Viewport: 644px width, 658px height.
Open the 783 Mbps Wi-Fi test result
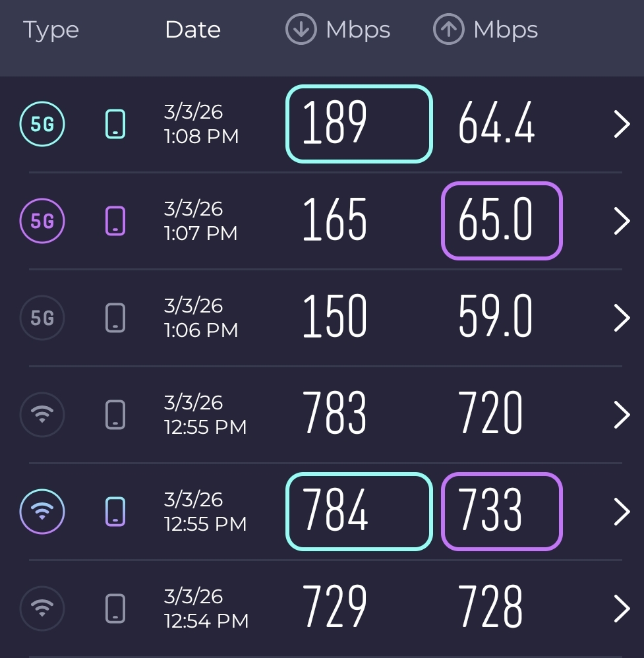(x=334, y=415)
